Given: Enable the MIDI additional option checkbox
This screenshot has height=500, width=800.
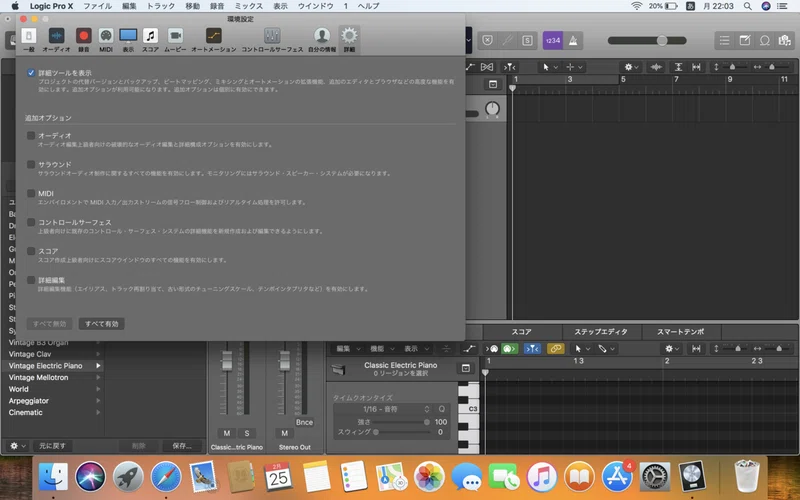Looking at the screenshot, I should pos(31,193).
